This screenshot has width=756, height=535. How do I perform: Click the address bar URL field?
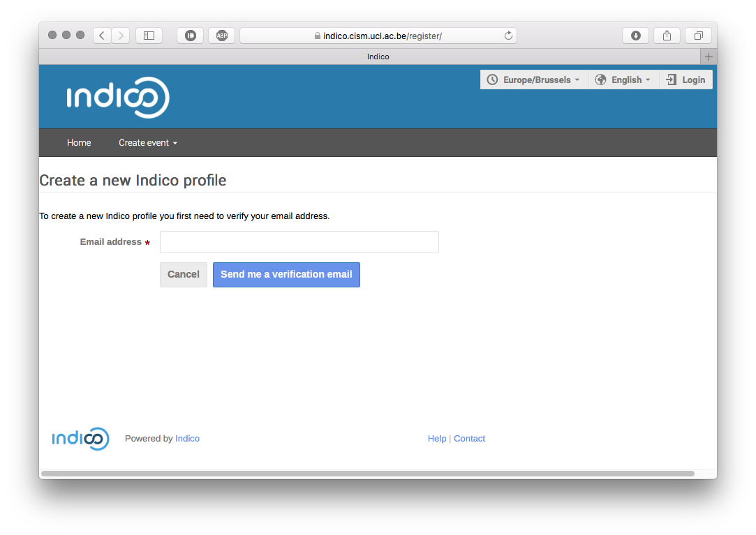pos(378,36)
